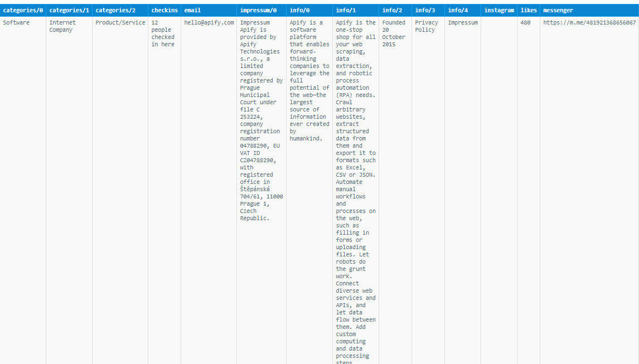The width and height of the screenshot is (639, 364).
Task: Select the 'Apify is the one-stop shop' cell
Action: (356, 190)
